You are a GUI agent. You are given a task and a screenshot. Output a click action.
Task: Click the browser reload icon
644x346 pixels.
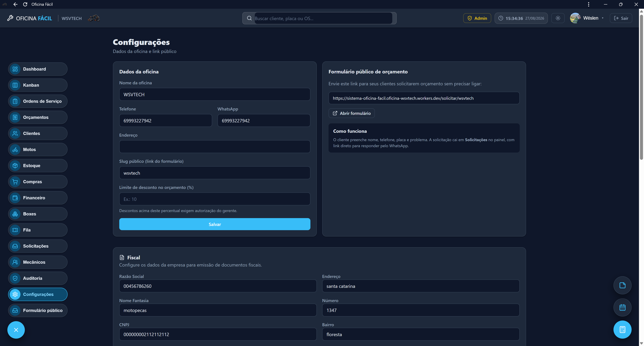pyautogui.click(x=25, y=4)
